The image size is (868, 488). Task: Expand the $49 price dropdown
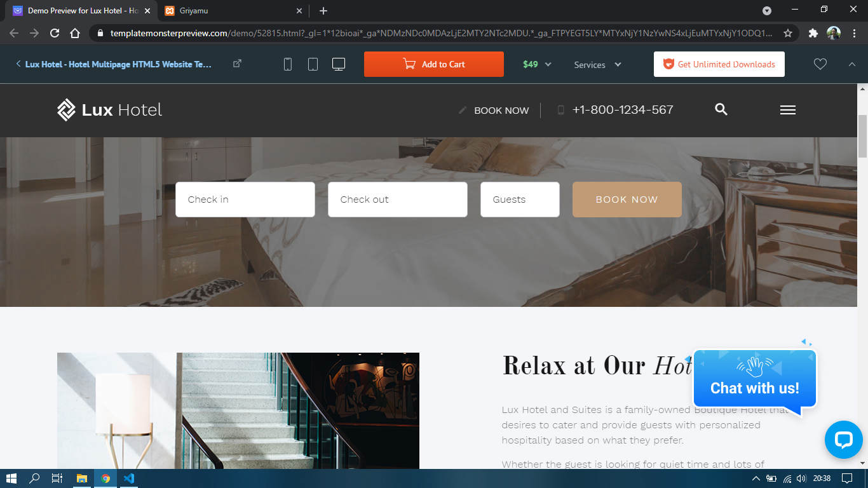coord(537,64)
